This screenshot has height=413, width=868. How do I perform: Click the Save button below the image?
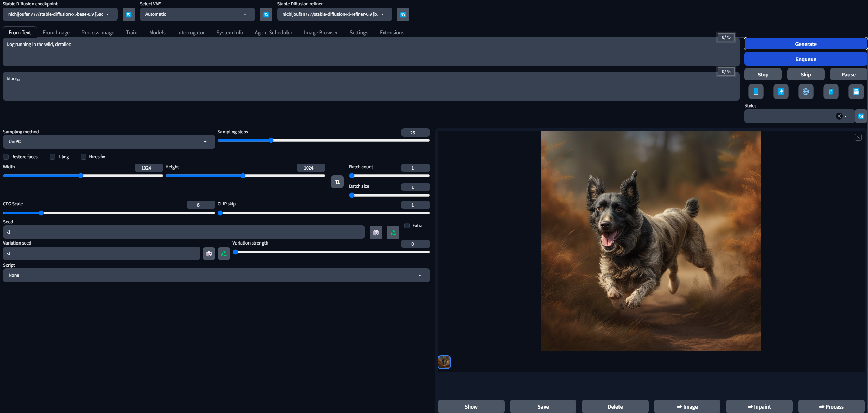coord(543,406)
